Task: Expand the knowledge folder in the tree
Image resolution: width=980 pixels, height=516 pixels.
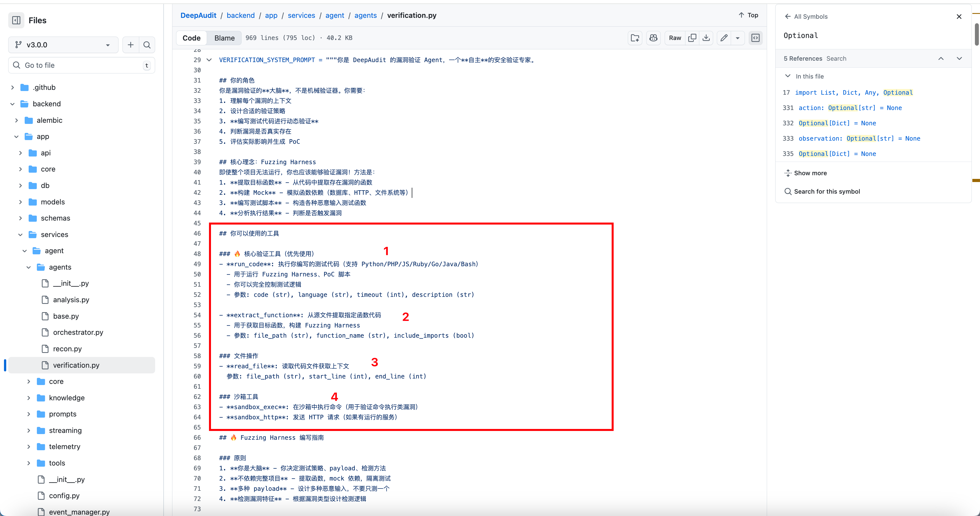Action: point(29,398)
